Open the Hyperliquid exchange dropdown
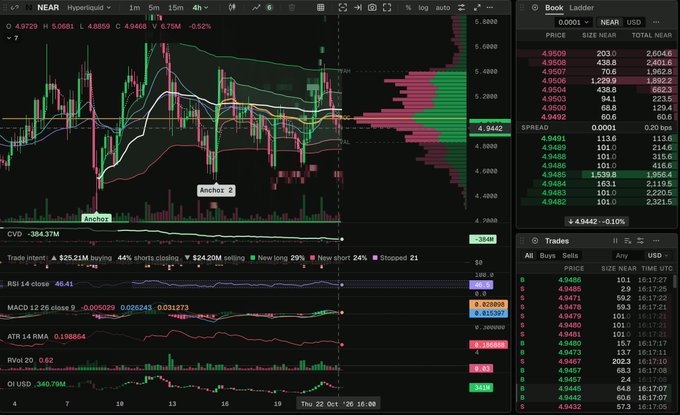 point(88,8)
